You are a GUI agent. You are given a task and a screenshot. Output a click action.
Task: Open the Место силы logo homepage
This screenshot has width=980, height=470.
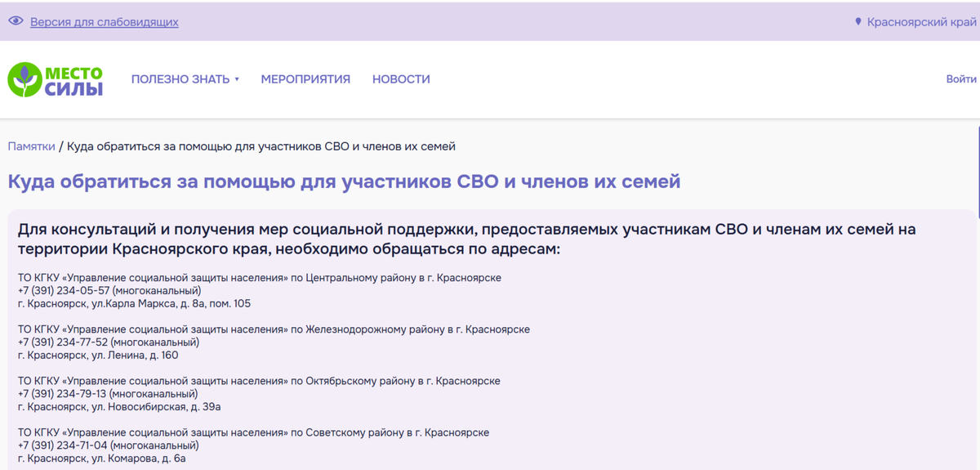pyautogui.click(x=56, y=79)
